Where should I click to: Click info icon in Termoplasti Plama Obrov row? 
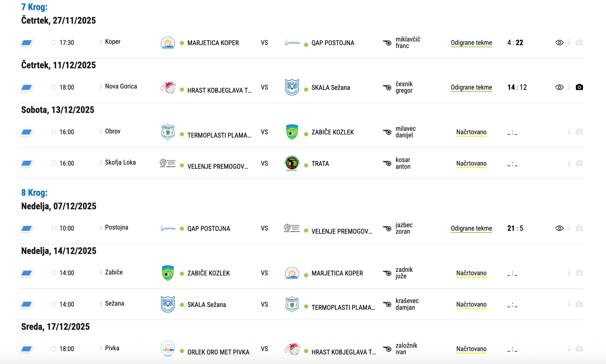(x=569, y=132)
